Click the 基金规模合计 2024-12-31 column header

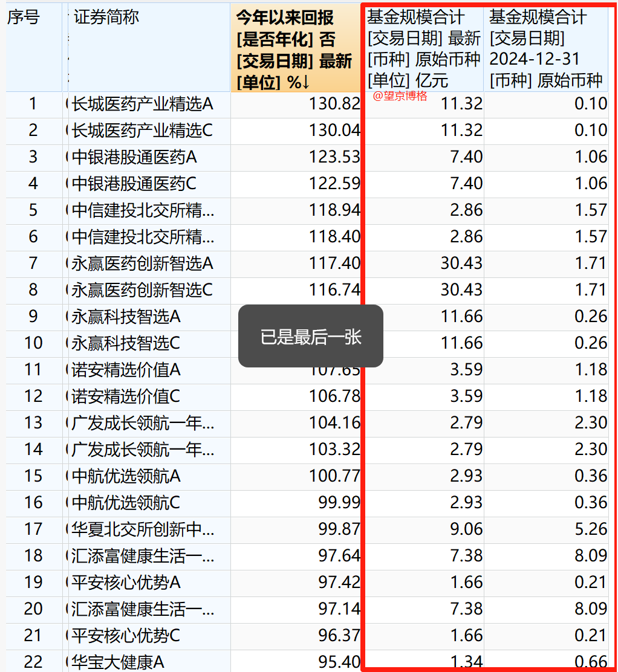546,49
